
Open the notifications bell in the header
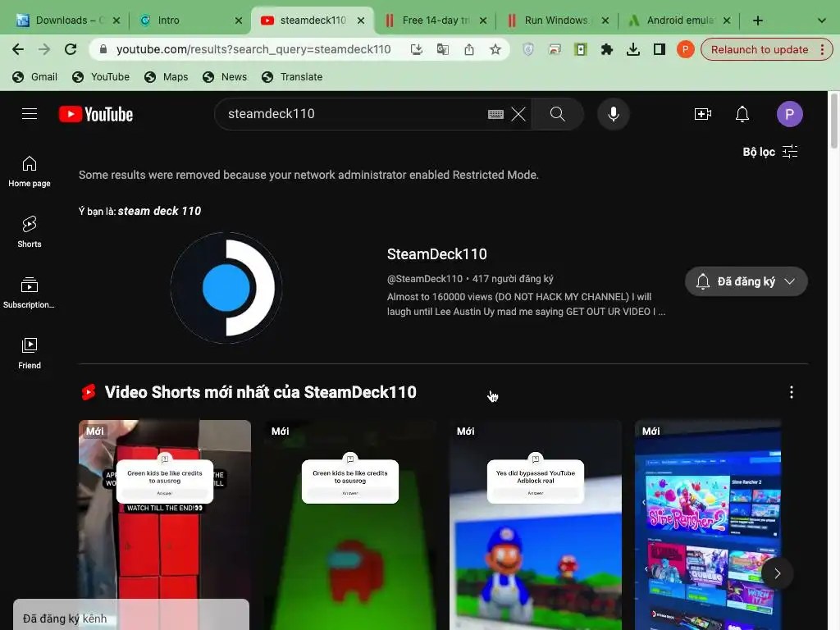click(742, 114)
